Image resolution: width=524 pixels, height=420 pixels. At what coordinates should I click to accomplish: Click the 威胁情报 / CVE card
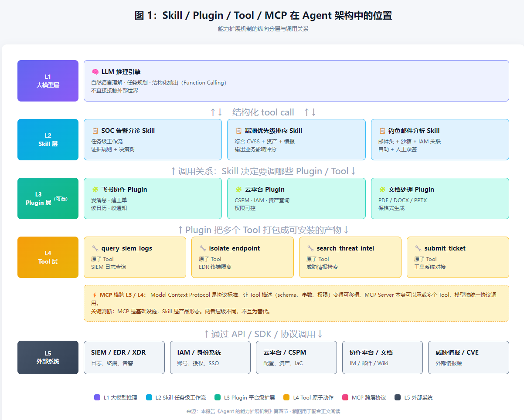[469, 357]
